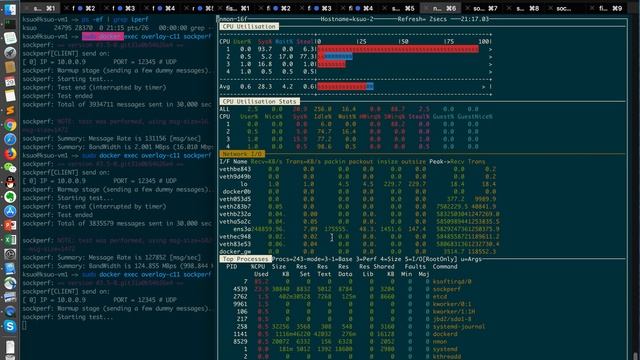Image resolution: width=640 pixels, height=360 pixels.
Task: Launch Sublime Text from the dock
Action: pyautogui.click(x=10, y=110)
